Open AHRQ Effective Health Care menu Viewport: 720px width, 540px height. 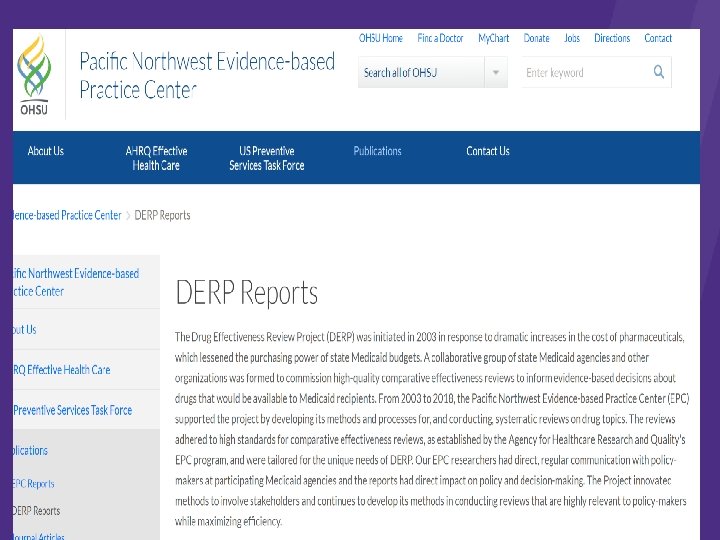point(156,158)
